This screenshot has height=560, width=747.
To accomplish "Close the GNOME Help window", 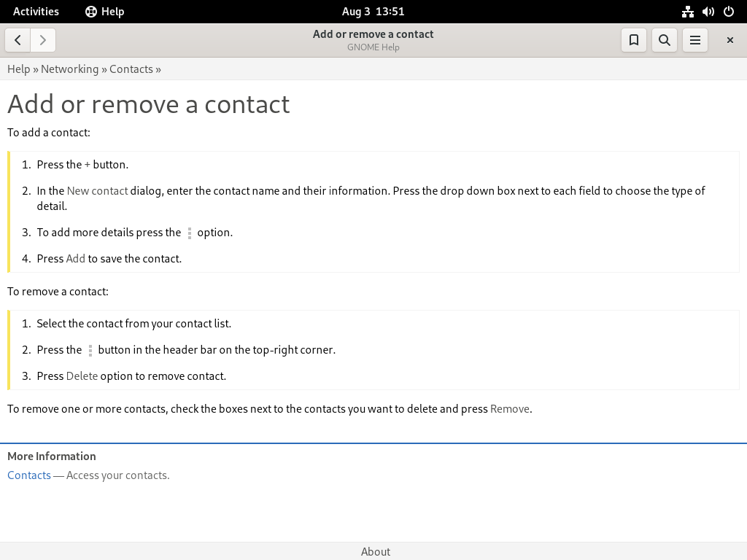I will click(x=729, y=40).
